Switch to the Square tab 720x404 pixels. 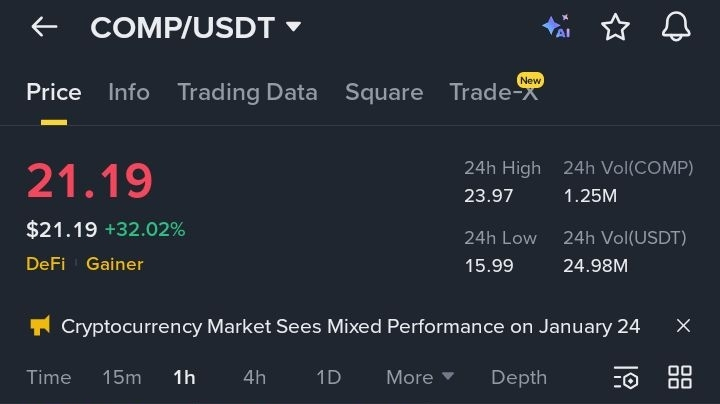point(384,92)
